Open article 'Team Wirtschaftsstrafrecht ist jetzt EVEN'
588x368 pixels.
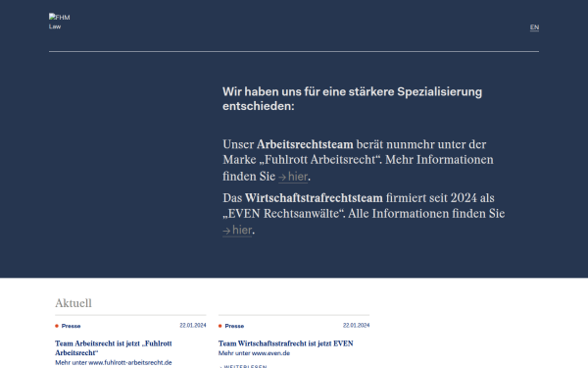coord(286,343)
